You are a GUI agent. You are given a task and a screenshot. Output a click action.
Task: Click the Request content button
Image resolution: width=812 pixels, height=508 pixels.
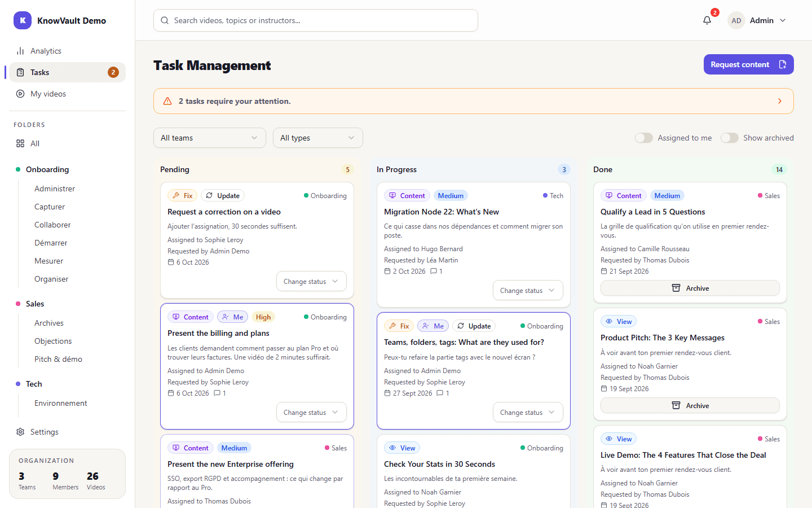pos(749,64)
